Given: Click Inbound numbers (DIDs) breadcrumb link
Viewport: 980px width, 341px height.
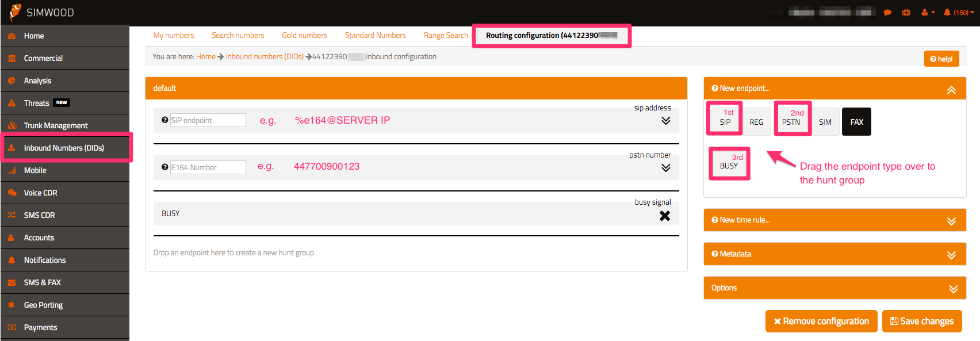Looking at the screenshot, I should pos(265,56).
